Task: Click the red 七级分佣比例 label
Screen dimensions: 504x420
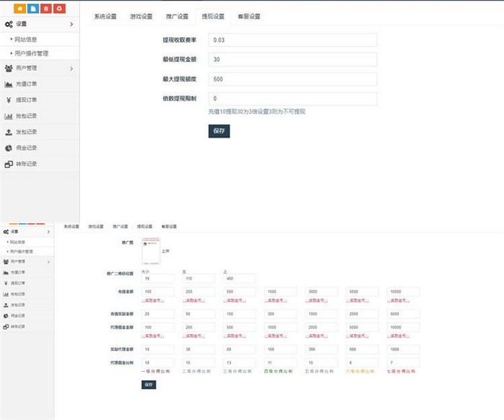Action: [401, 372]
